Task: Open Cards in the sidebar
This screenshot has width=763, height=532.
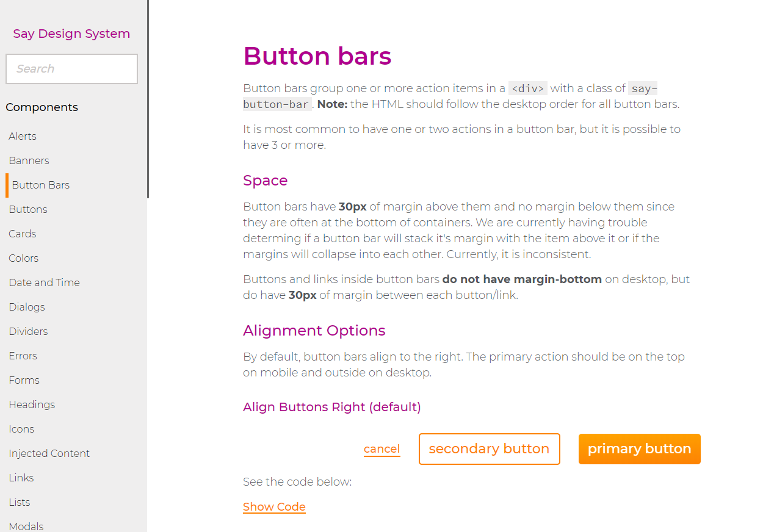Action: click(x=23, y=234)
